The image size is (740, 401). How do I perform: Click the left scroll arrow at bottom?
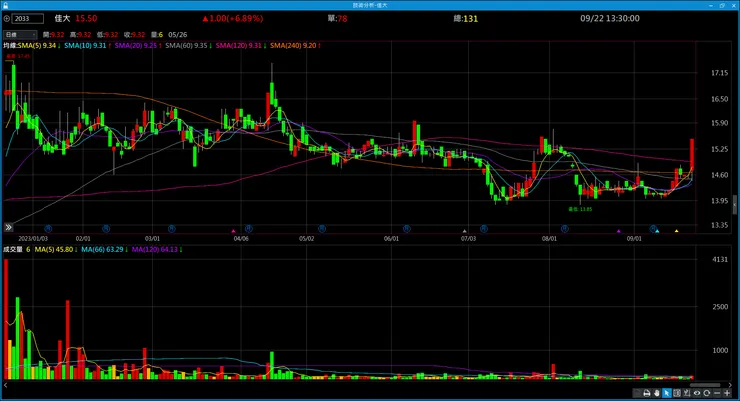(x=5, y=385)
